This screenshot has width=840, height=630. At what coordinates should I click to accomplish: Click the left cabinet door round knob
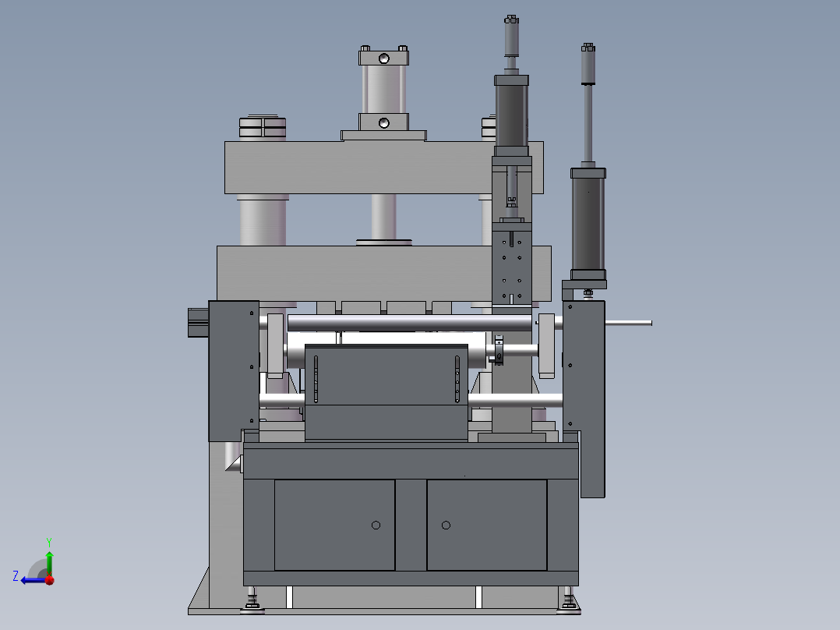(376, 525)
